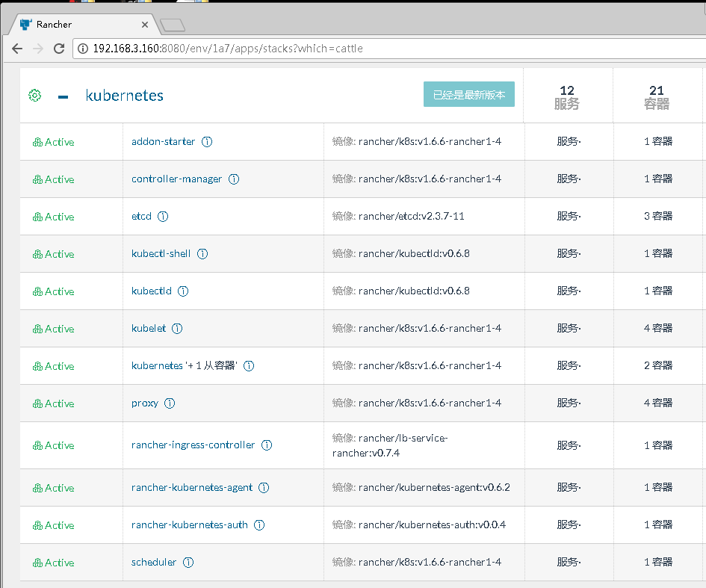Image resolution: width=706 pixels, height=588 pixels.
Task: Click image text rancher/kubernetes-auth:v0.0.4
Action: 432,524
